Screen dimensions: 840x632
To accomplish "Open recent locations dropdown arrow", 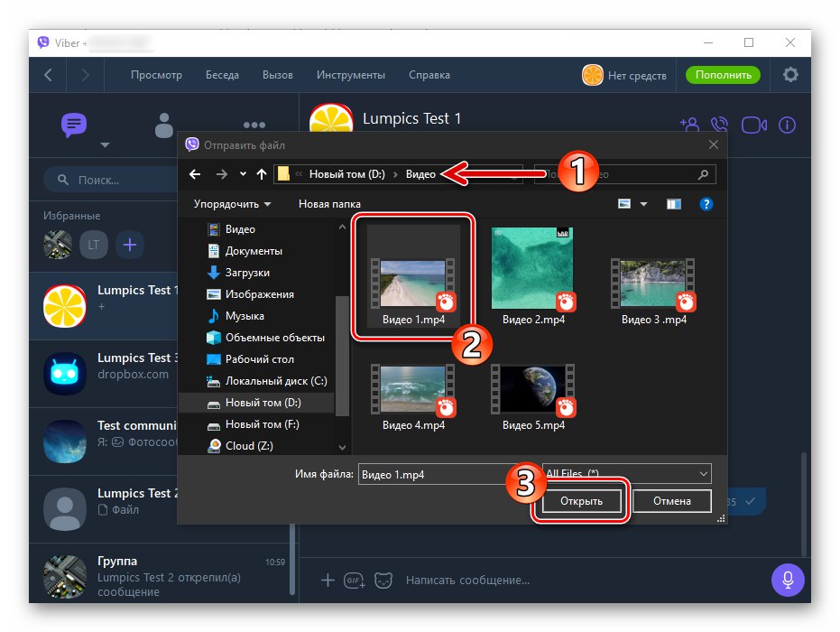I will 243,173.
